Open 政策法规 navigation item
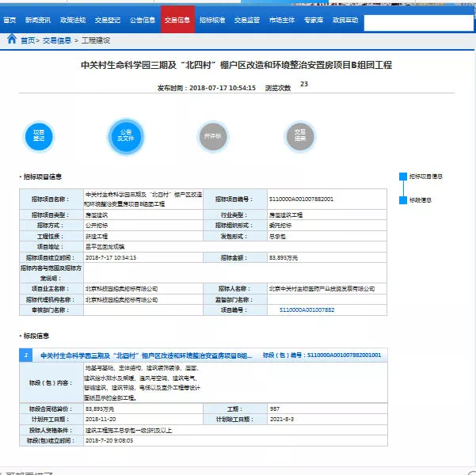Image resolution: width=476 pixels, height=475 pixels. [x=73, y=20]
